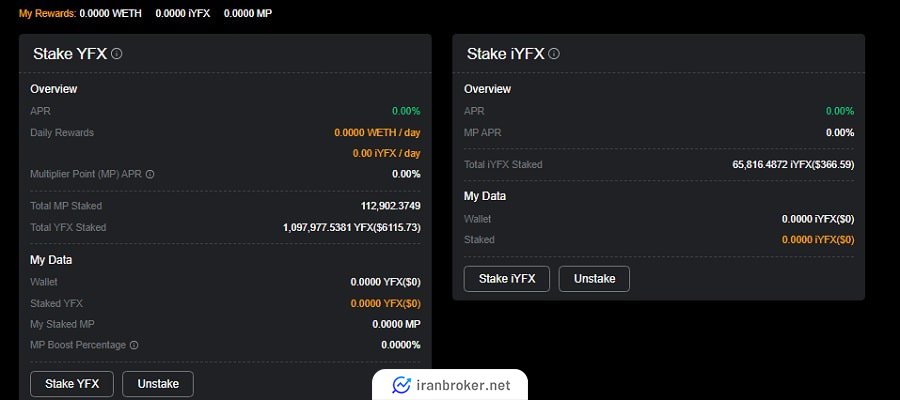Click the iranbroker.net logo icon
This screenshot has width=900, height=400.
click(401, 385)
